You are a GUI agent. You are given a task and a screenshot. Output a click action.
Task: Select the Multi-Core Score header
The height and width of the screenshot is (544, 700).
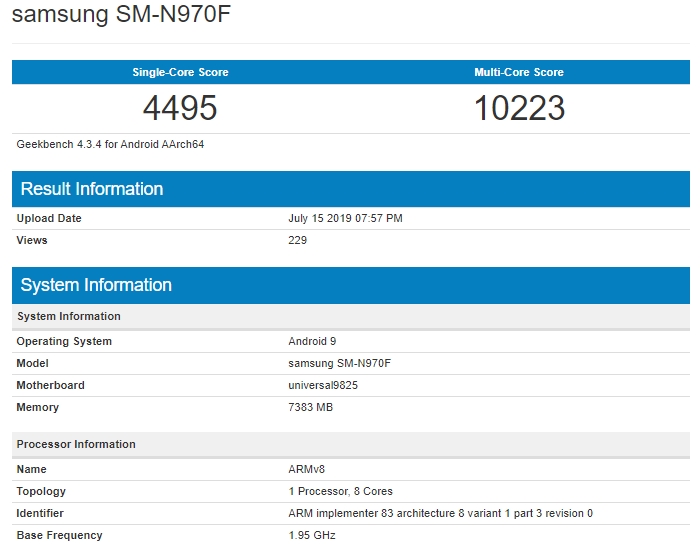[519, 72]
